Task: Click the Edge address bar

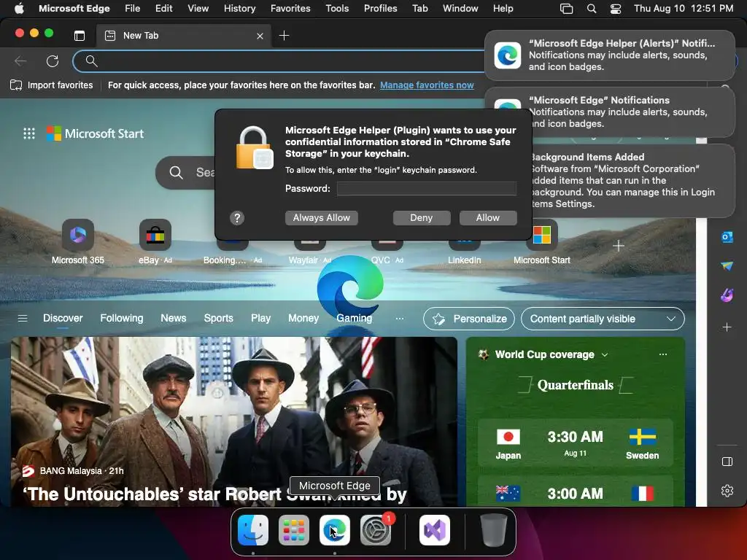Action: (286, 61)
